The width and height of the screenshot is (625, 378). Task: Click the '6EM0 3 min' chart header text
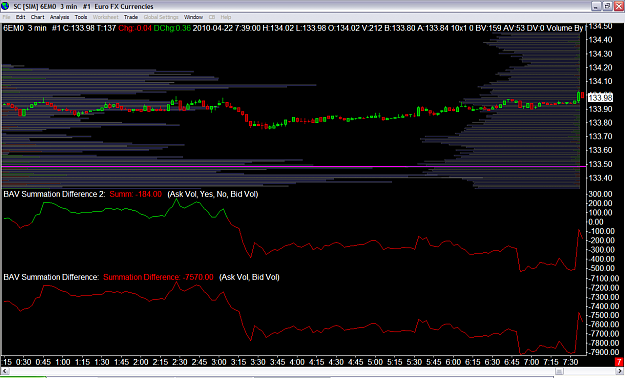(x=25, y=28)
